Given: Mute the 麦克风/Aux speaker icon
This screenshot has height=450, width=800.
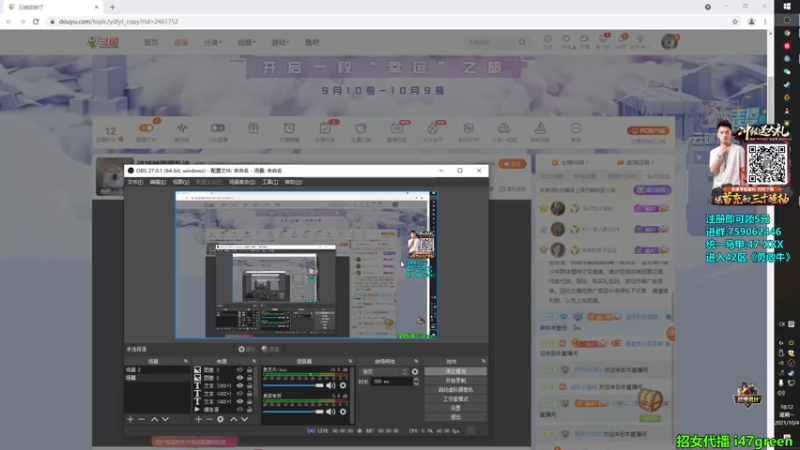Looking at the screenshot, I should tap(331, 386).
